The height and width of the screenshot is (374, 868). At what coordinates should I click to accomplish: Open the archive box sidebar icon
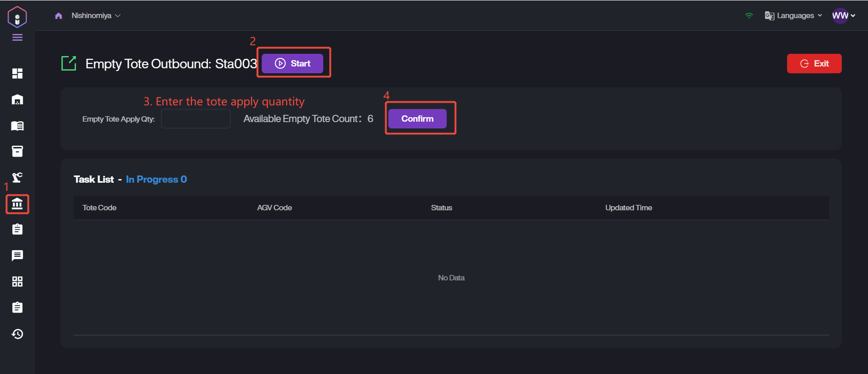point(17,151)
